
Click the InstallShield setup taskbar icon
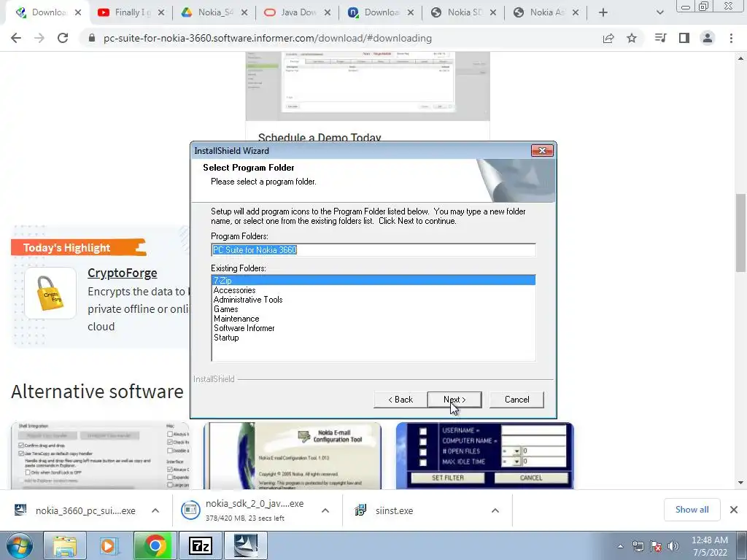245,545
